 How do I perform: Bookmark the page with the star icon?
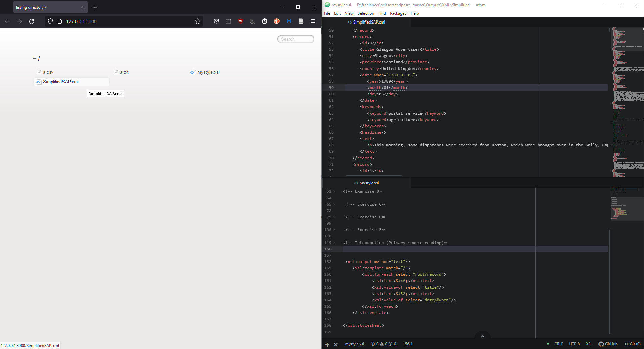coord(198,21)
